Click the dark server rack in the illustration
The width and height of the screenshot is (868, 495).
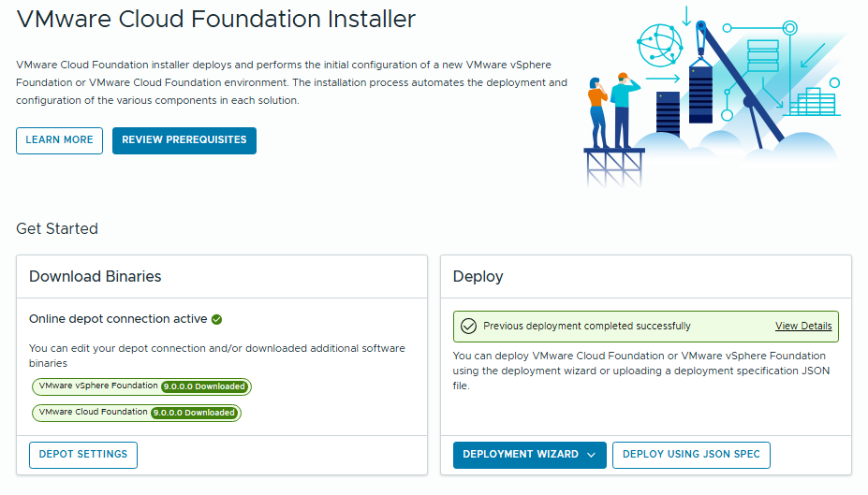[x=668, y=112]
